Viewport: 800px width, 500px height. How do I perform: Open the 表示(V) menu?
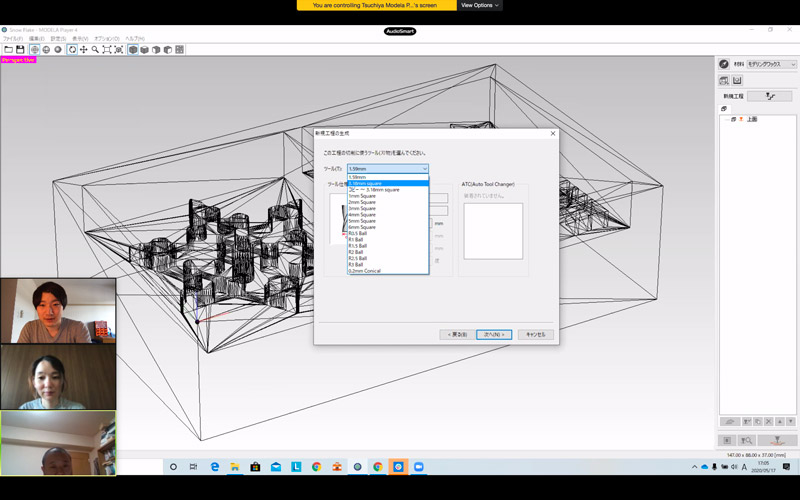tap(80, 39)
